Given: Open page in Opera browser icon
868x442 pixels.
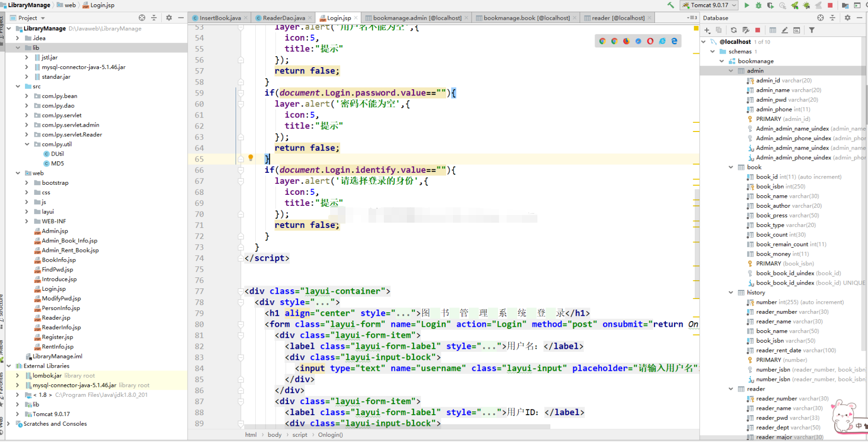Looking at the screenshot, I should [x=650, y=41].
